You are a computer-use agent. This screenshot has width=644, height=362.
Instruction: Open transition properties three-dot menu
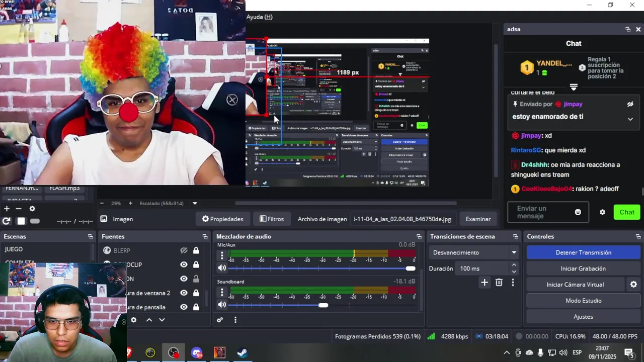click(513, 283)
